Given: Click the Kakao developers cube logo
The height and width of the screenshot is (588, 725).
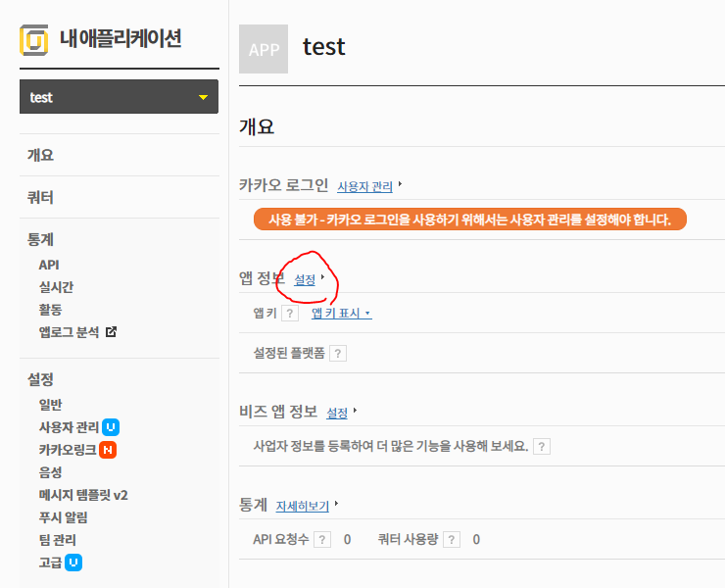Looking at the screenshot, I should click(x=33, y=40).
